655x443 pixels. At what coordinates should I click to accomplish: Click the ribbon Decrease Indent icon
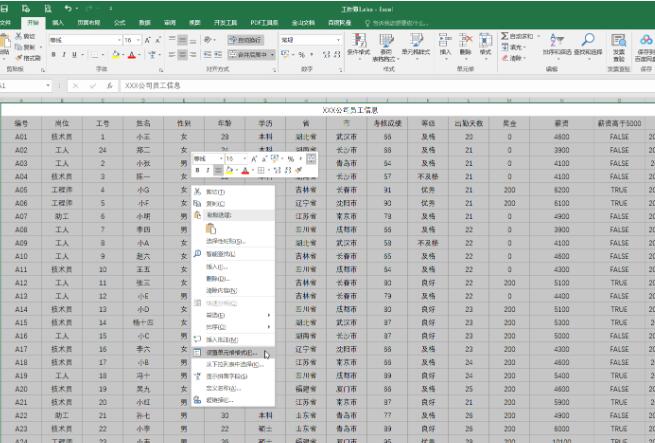(207, 55)
